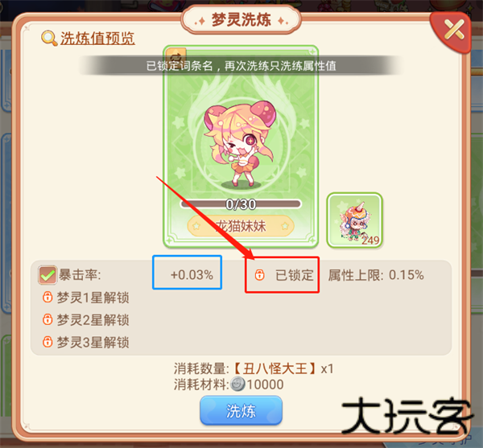Click the blue 洗炼 button
483x448 pixels.
(241, 411)
